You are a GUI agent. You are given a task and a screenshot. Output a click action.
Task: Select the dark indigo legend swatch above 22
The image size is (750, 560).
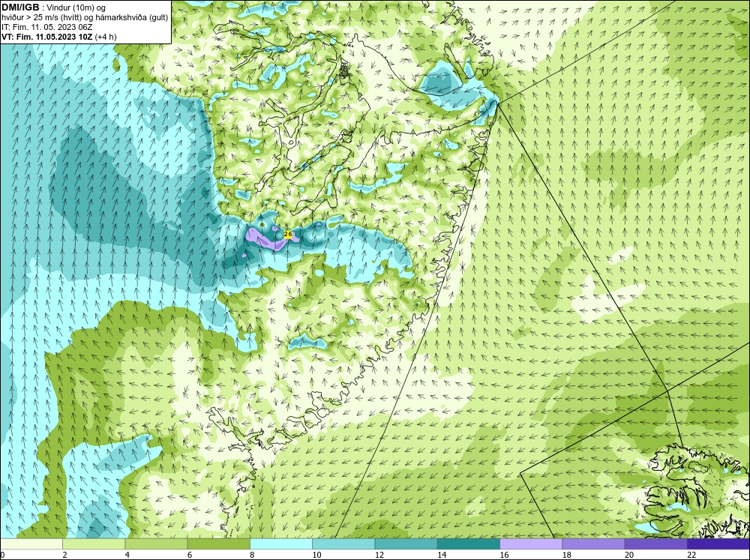718,544
